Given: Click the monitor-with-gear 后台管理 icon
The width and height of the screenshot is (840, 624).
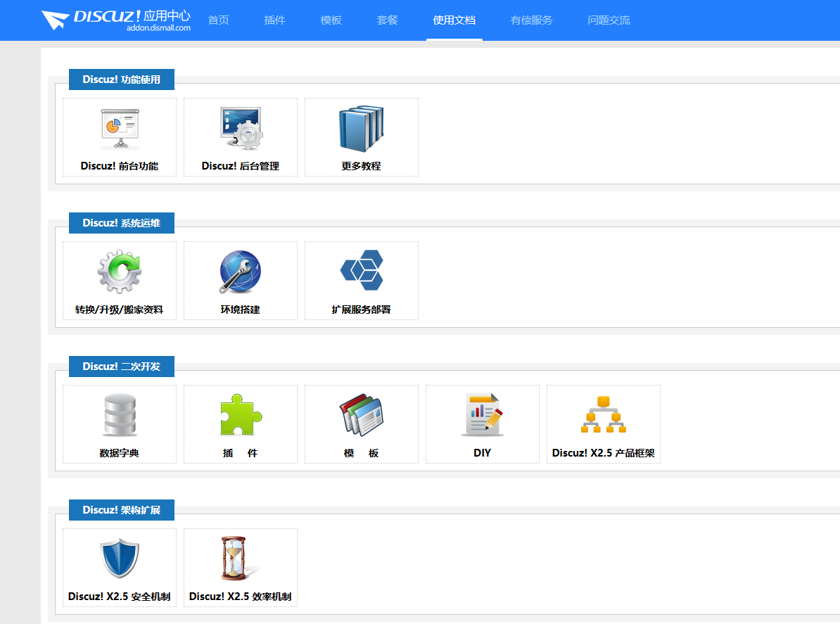Looking at the screenshot, I should [241, 129].
